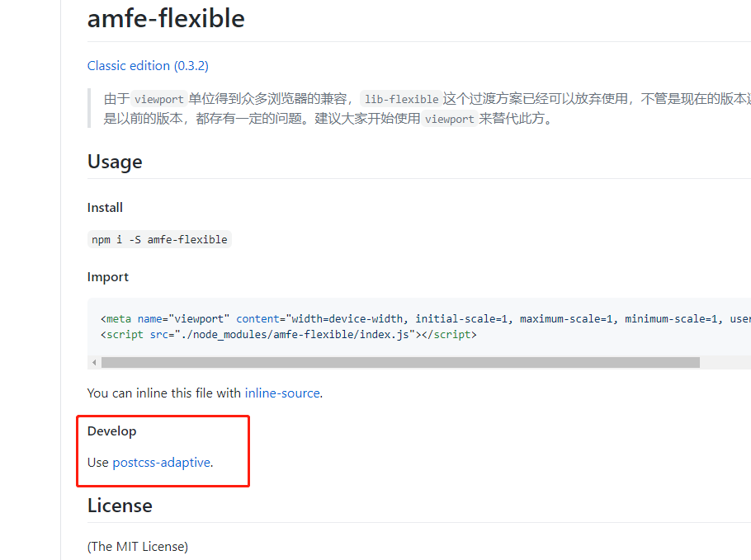The width and height of the screenshot is (751, 560).
Task: Click inside the red highlighted Develop section
Action: [x=162, y=451]
